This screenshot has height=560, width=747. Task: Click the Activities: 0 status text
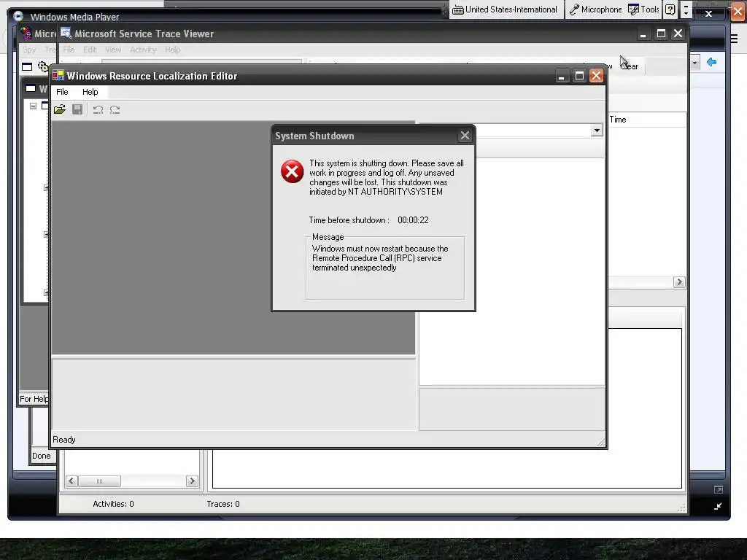click(113, 504)
